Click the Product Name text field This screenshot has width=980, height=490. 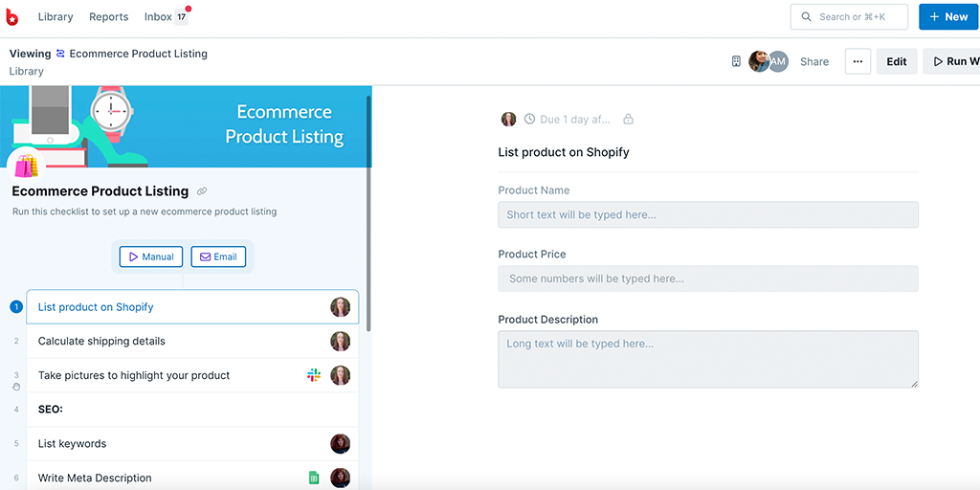point(708,214)
